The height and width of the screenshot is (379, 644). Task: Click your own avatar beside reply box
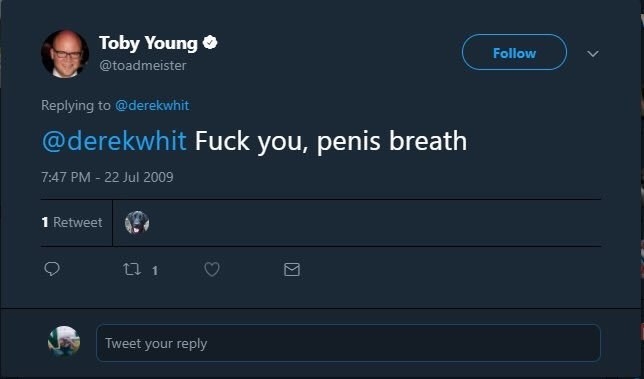pos(64,342)
